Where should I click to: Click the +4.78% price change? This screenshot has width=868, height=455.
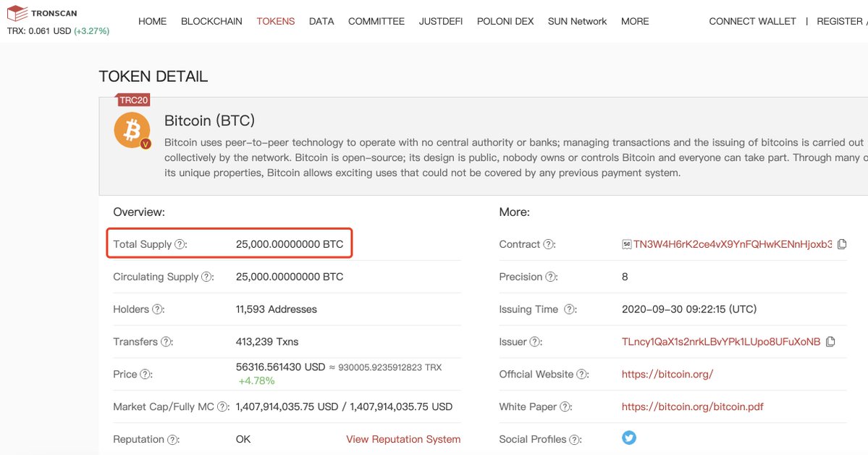click(256, 381)
